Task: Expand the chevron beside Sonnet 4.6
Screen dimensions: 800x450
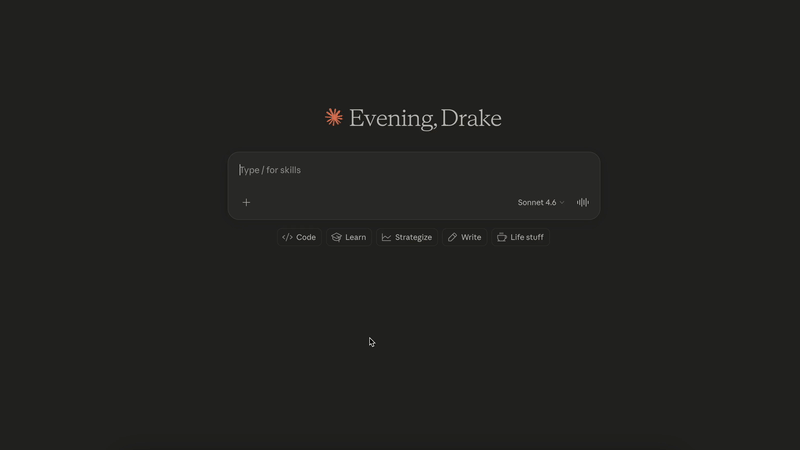Action: click(562, 202)
